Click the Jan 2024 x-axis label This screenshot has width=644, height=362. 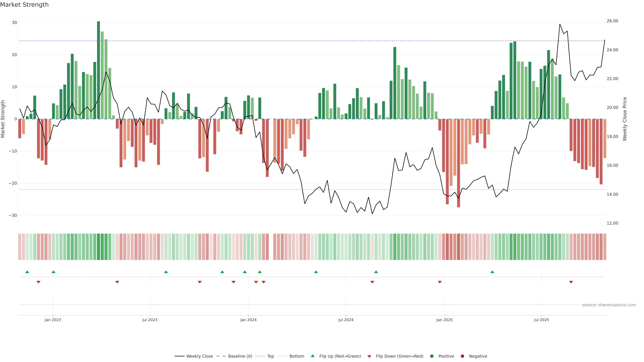[248, 320]
